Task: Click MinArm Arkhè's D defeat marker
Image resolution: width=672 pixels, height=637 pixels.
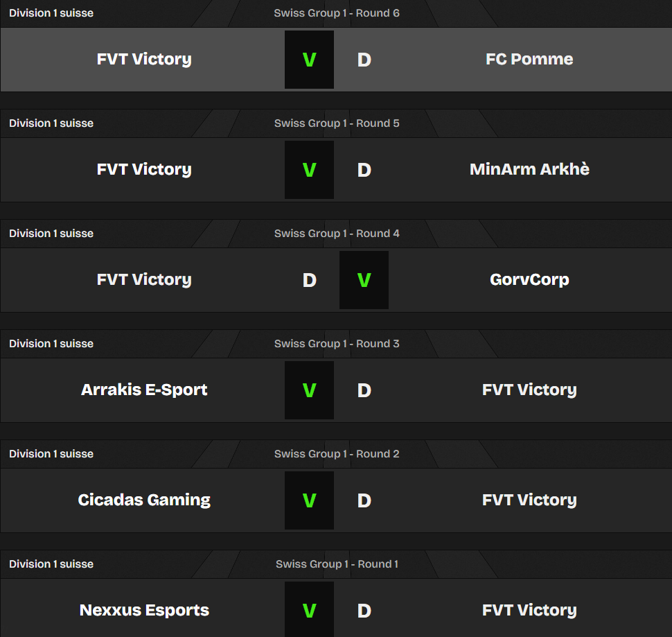Action: (x=364, y=170)
